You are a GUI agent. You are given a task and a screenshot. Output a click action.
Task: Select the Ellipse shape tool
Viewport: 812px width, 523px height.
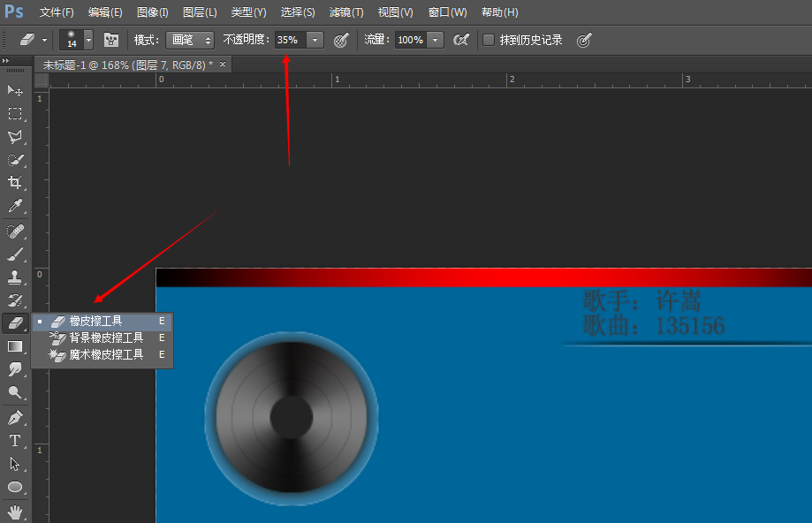tap(15, 487)
